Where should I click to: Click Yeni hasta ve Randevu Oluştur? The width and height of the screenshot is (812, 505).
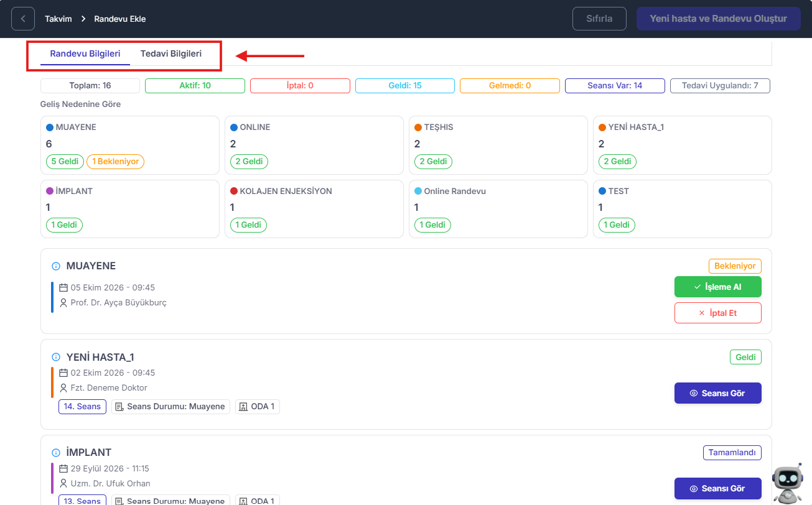click(x=718, y=19)
